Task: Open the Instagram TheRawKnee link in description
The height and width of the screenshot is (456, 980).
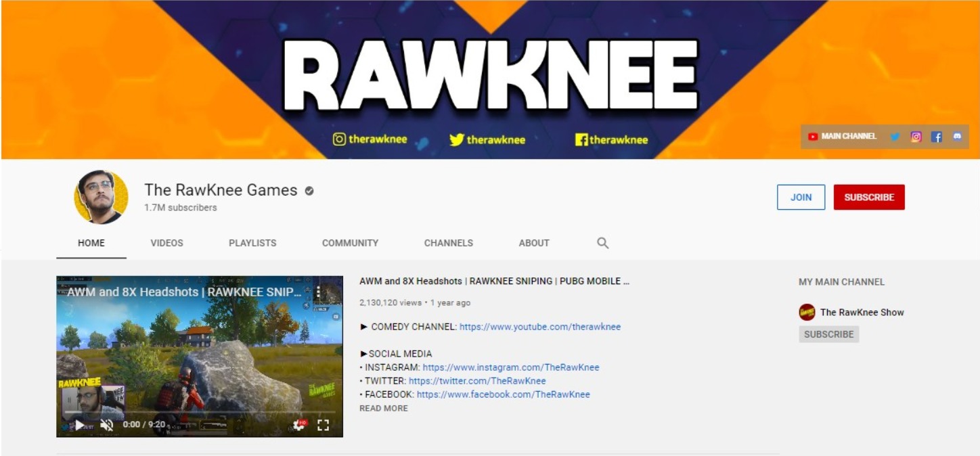Action: pos(511,367)
